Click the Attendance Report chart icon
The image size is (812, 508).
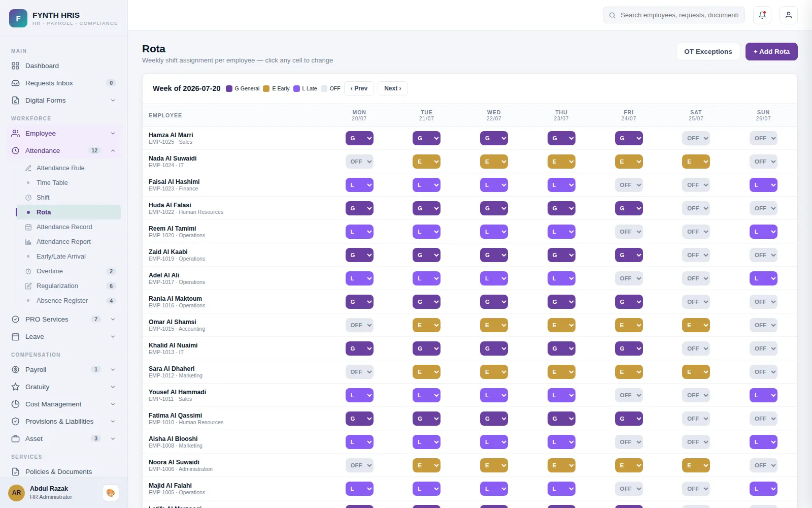tap(28, 242)
